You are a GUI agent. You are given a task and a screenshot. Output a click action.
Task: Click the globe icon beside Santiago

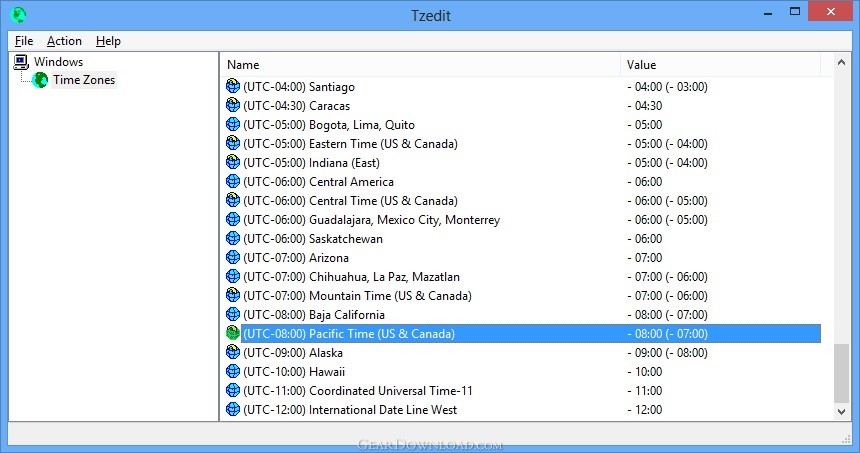click(233, 86)
